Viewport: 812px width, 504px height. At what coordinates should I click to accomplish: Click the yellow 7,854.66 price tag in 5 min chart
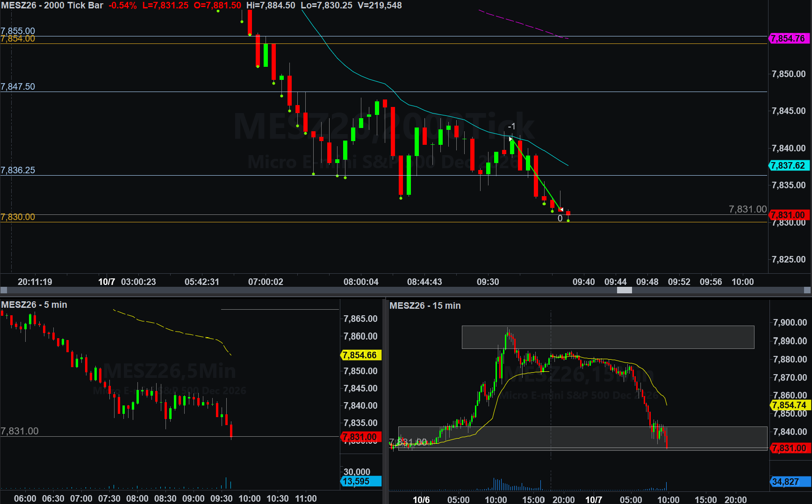coord(361,355)
